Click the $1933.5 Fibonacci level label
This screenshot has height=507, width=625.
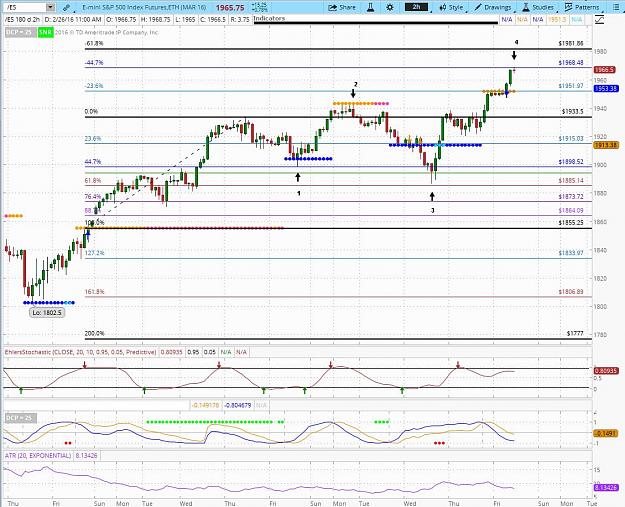[x=572, y=112]
